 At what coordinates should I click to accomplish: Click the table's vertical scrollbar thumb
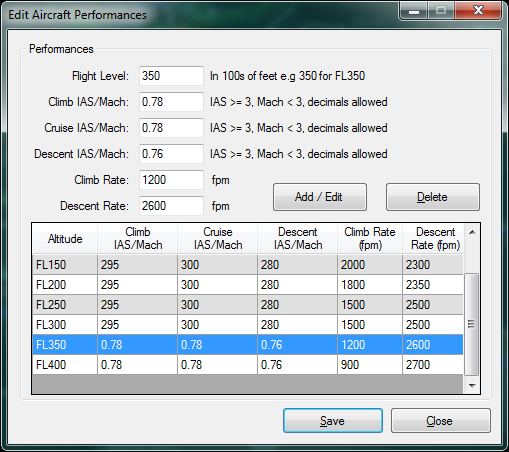tap(472, 324)
